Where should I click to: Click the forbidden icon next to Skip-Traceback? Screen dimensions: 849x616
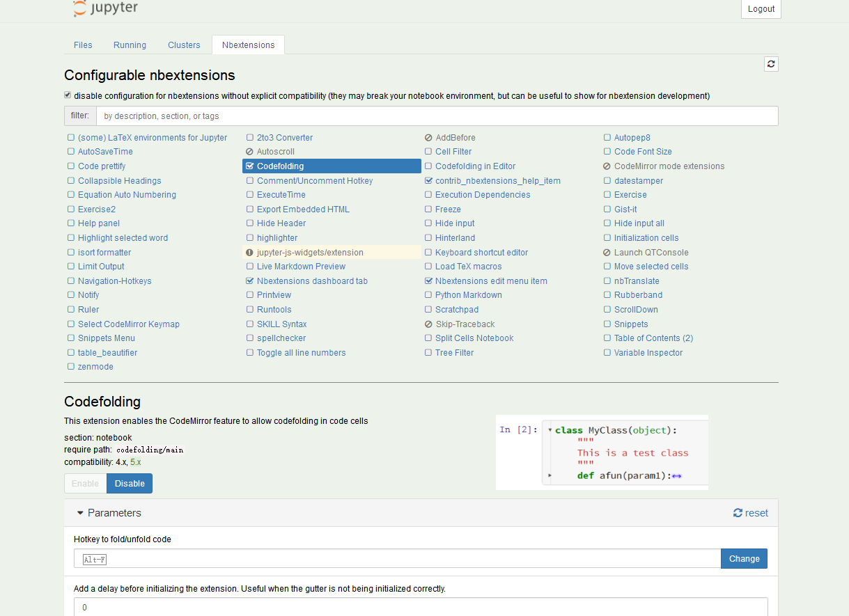tap(428, 324)
